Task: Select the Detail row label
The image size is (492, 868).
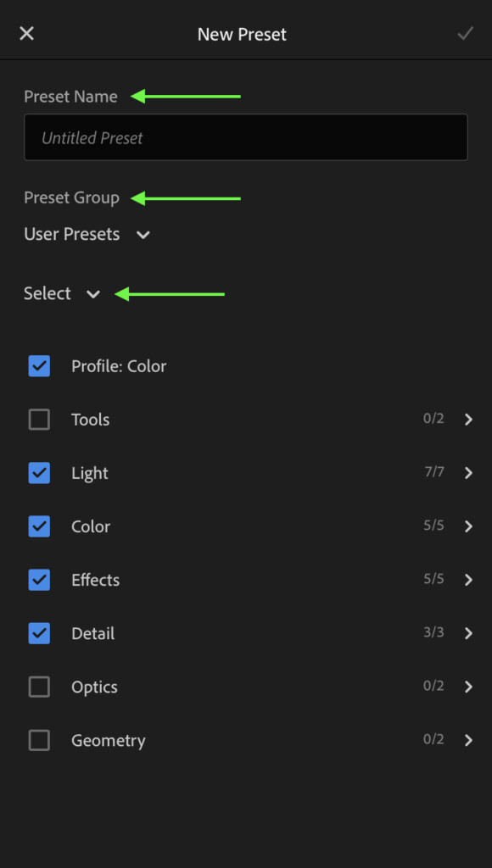Action: coord(93,633)
